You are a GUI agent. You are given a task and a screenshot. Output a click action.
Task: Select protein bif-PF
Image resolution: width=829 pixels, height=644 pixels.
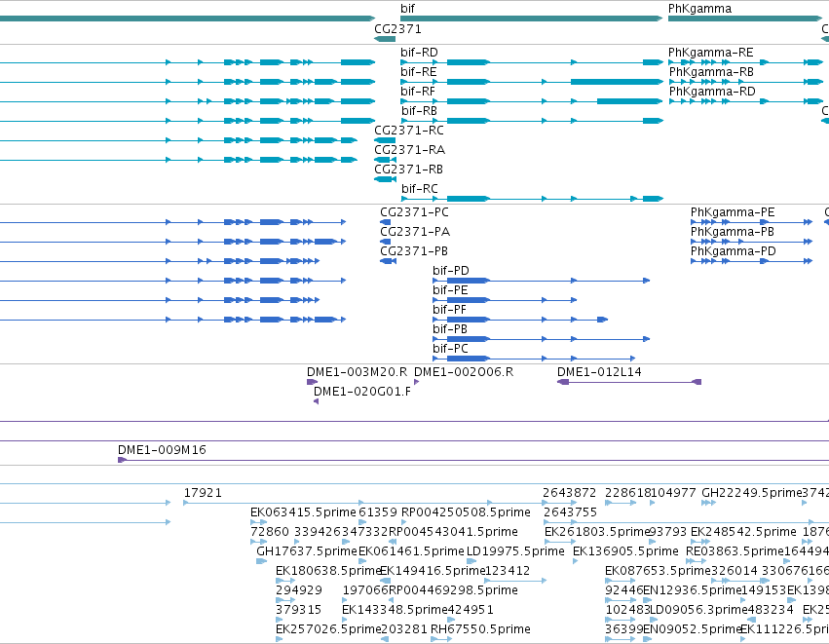(449, 310)
